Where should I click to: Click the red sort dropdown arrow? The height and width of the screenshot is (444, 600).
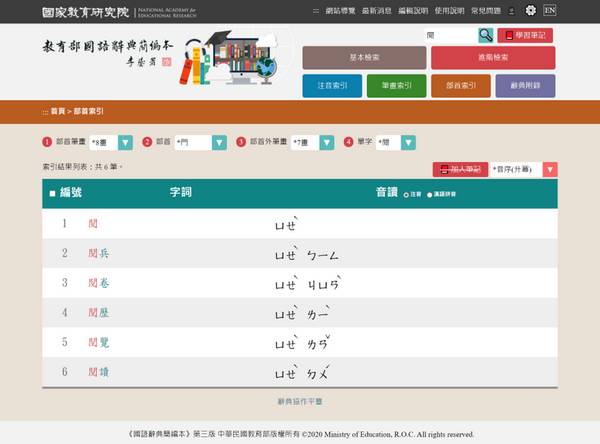click(x=550, y=169)
